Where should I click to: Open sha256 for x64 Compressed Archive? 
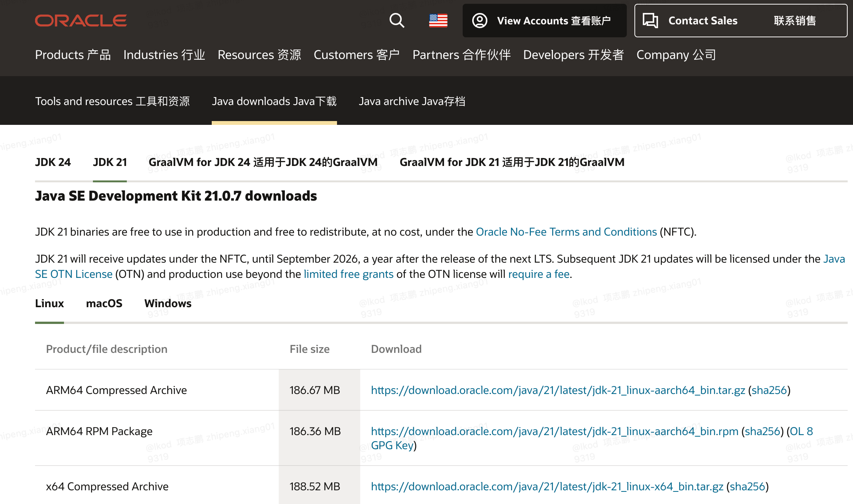(x=747, y=486)
